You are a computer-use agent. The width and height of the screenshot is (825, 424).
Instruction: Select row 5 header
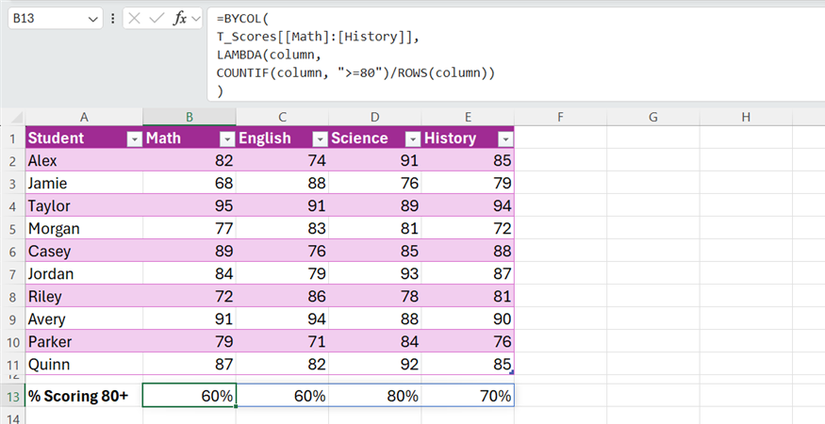point(13,229)
